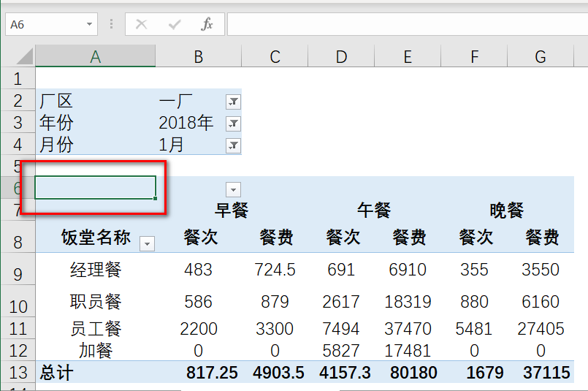Viewport: 588px width, 391px height.
Task: Click the Enter checkmark icon in formula bar
Action: pyautogui.click(x=175, y=24)
